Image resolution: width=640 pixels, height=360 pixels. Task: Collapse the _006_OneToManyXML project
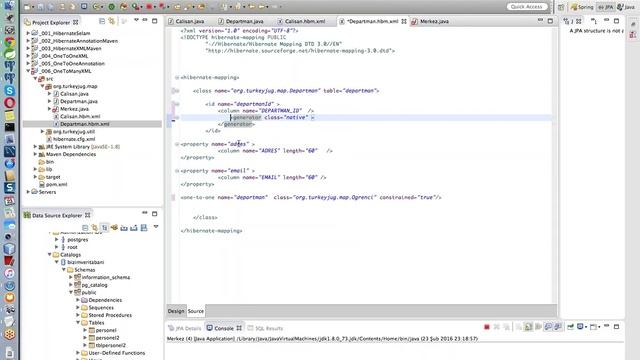point(28,71)
